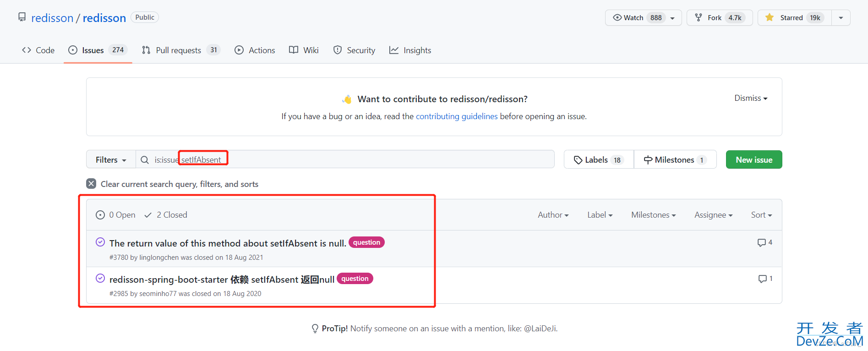Click the Labels count badge 18
This screenshot has width=868, height=351.
617,160
